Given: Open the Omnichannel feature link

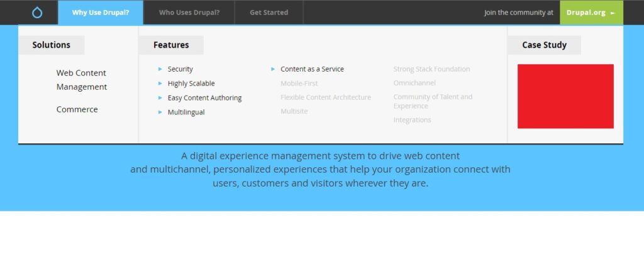Looking at the screenshot, I should tap(414, 83).
